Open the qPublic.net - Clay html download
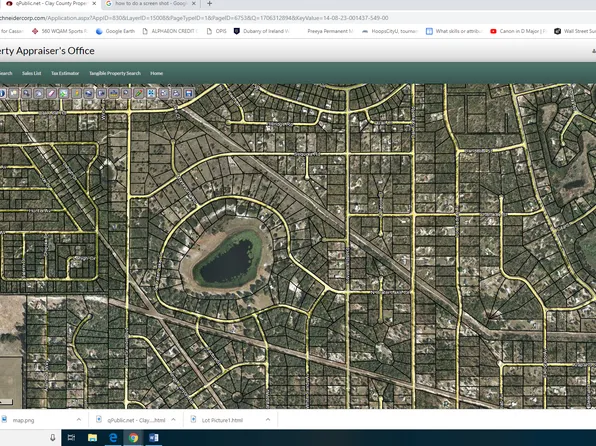Screen dimensions: 596x446 click(x=136, y=420)
